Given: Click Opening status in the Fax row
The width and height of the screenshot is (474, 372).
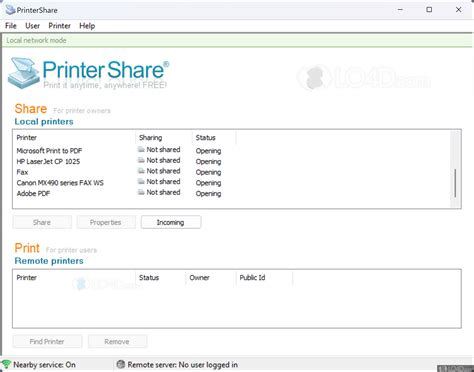Looking at the screenshot, I should (x=208, y=172).
